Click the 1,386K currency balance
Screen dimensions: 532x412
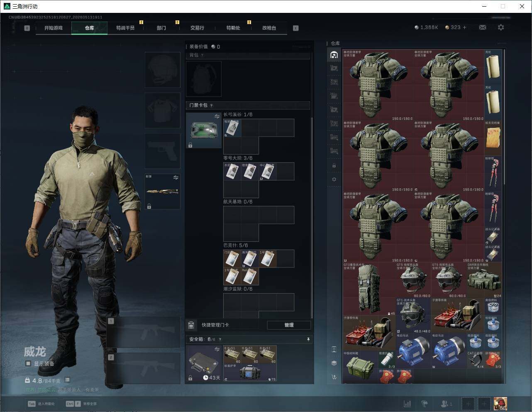coord(426,27)
